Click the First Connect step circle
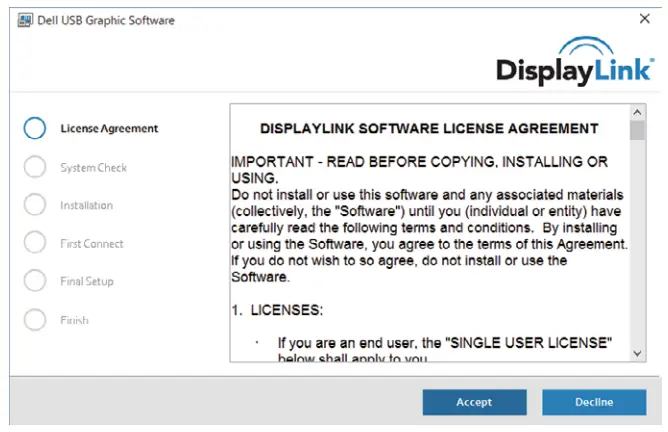Image resolution: width=668 pixels, height=432 pixels. tap(35, 242)
